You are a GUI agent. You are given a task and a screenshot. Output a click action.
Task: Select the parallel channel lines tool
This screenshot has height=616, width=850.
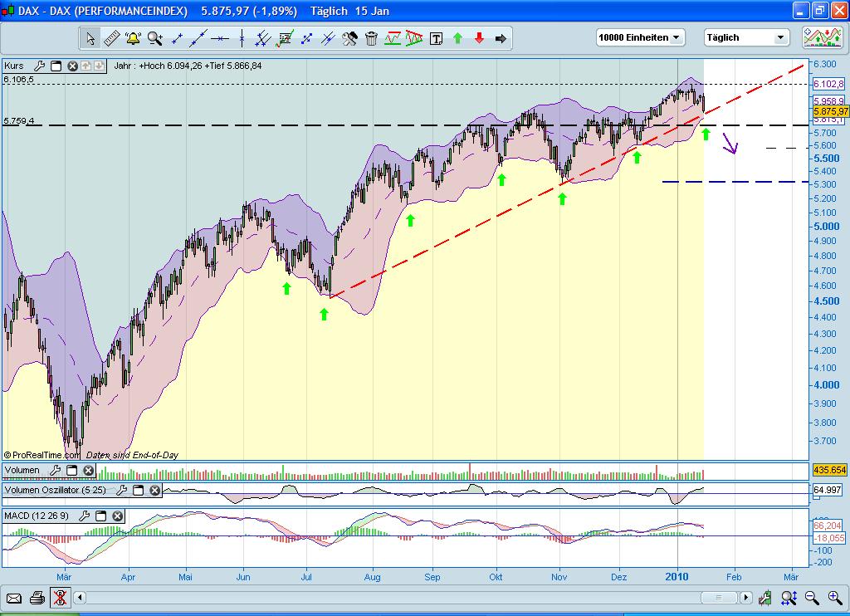(x=263, y=38)
